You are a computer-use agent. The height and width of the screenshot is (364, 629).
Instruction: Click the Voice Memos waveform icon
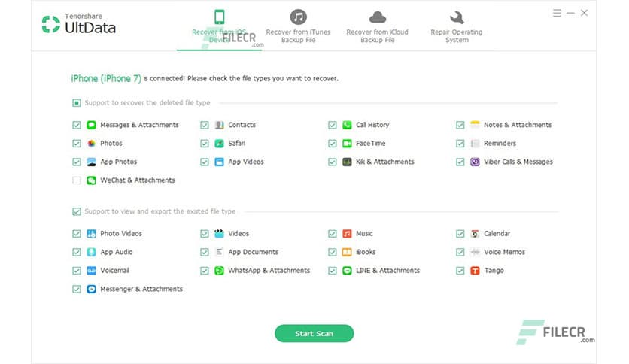point(475,252)
